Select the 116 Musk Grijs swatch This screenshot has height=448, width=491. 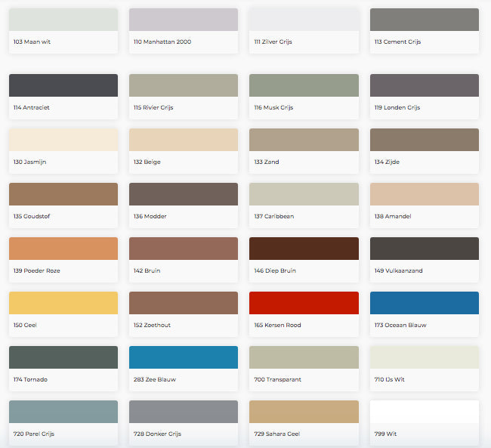click(304, 85)
